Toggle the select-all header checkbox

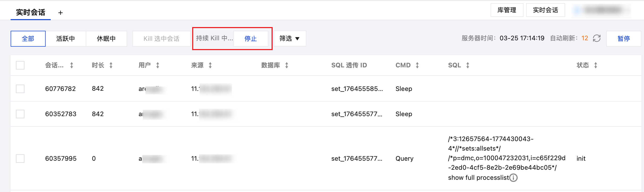click(20, 65)
